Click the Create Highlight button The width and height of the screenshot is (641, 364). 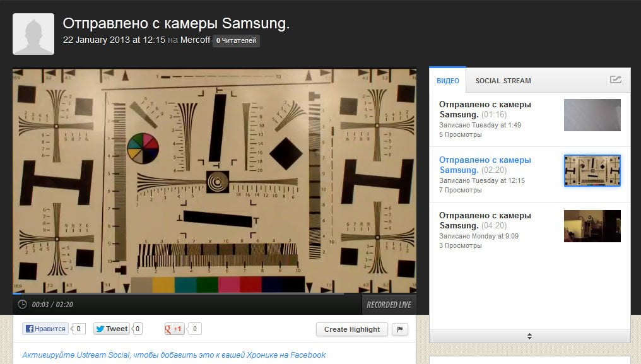[352, 329]
